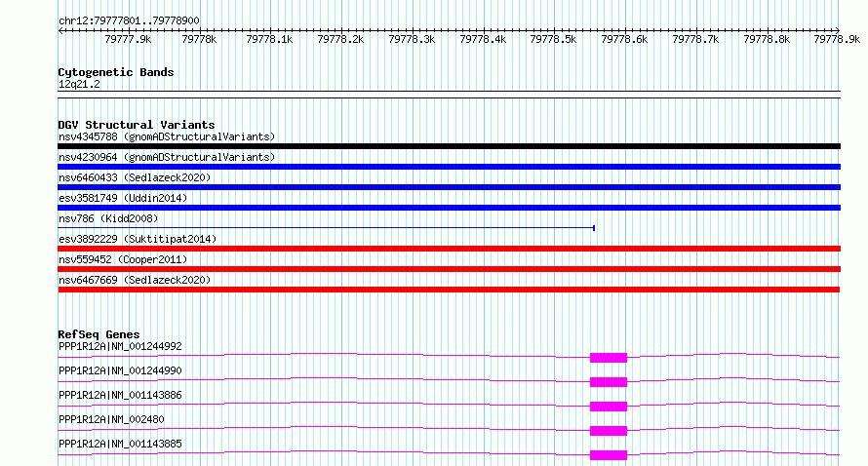Click the red esv3892229 variant bar
Image resolution: width=868 pixels, height=466 pixels.
coord(449,249)
